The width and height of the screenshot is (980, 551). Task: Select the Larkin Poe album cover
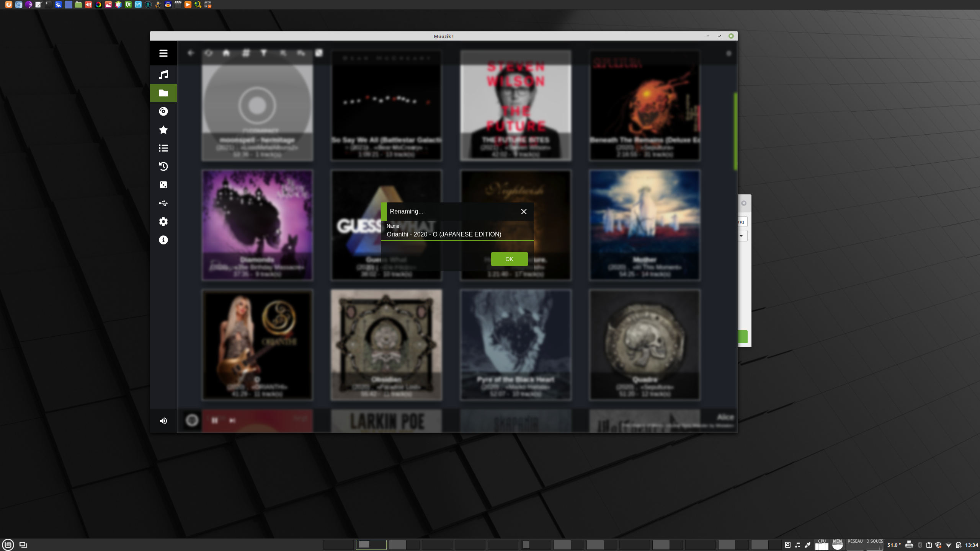(386, 421)
